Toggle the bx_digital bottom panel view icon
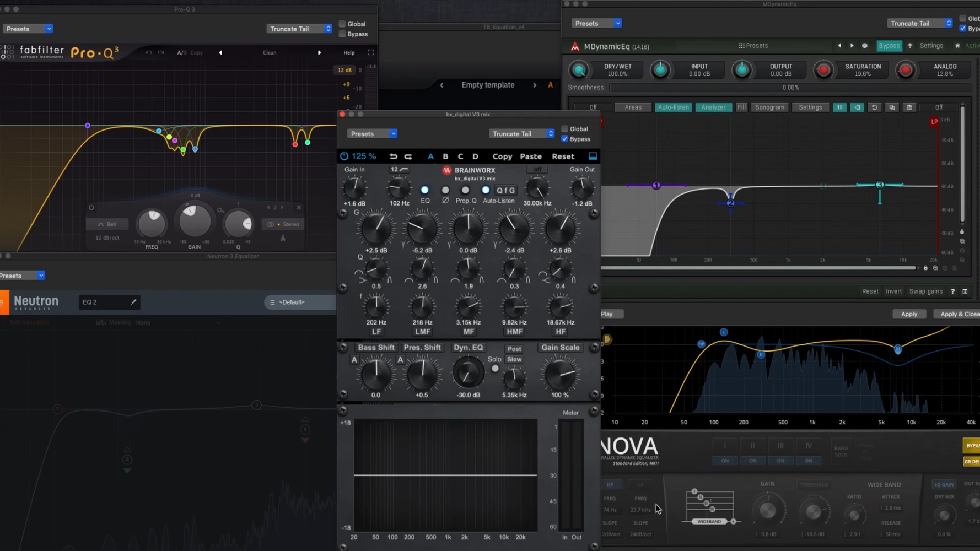 pos(593,156)
